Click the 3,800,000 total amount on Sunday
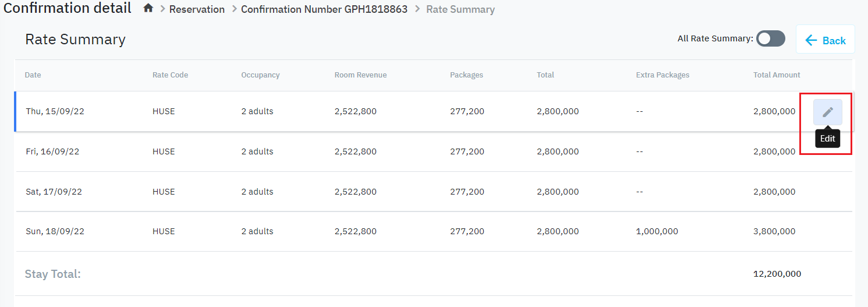Viewport: 868px width, 307px height. tap(774, 231)
